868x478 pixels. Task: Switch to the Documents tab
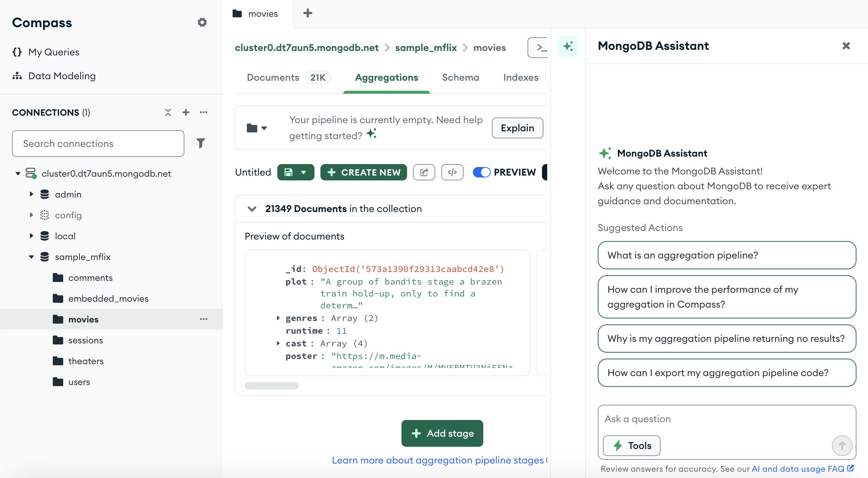coord(273,77)
